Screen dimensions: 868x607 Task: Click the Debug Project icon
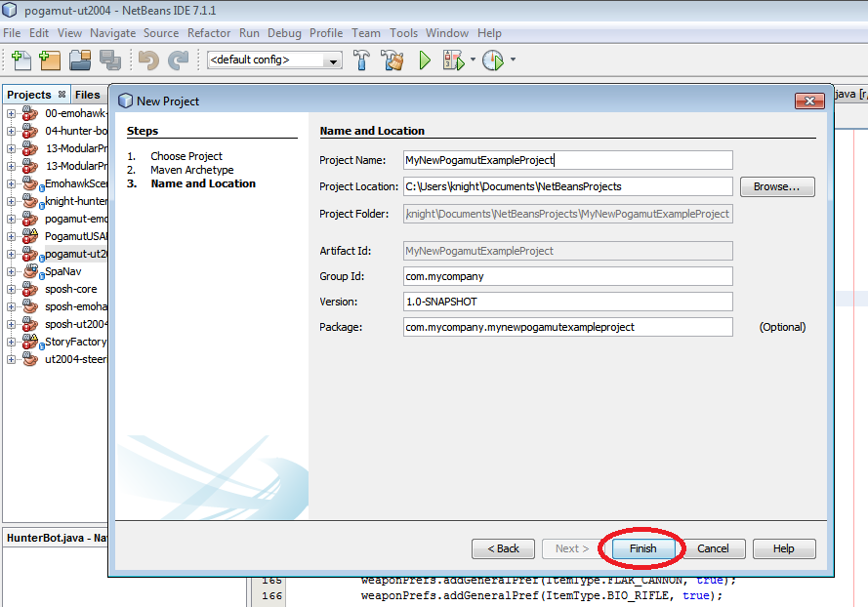coord(453,60)
